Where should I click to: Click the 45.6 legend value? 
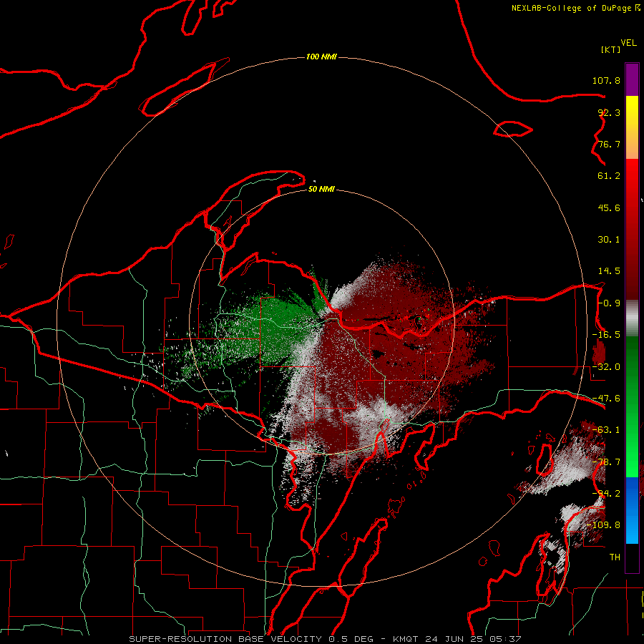point(609,208)
